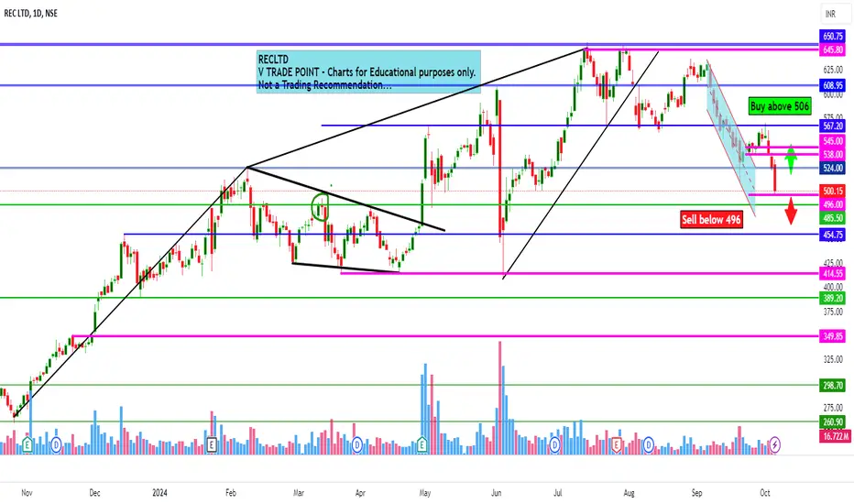Click the 567.20 price label
854x504 pixels.
pyautogui.click(x=833, y=126)
